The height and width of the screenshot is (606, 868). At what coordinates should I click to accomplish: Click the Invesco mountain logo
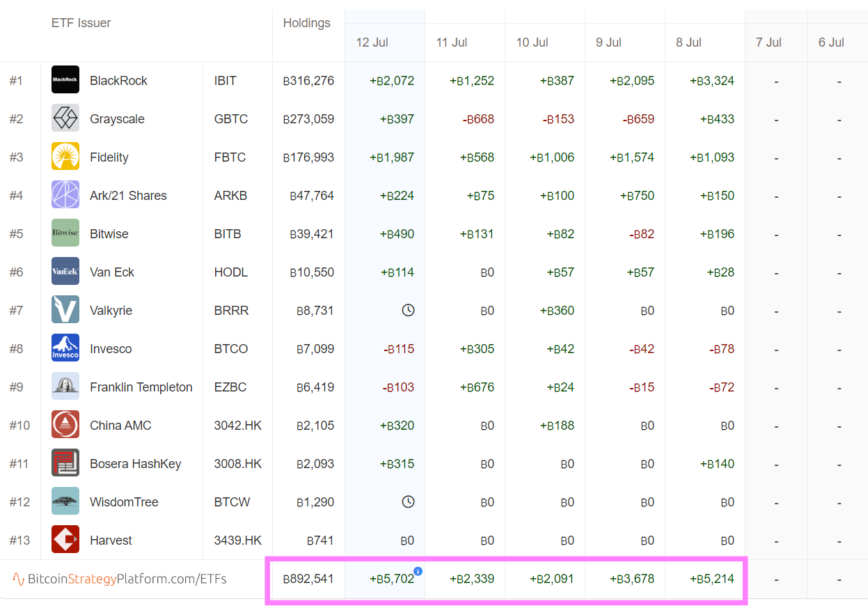coord(65,348)
